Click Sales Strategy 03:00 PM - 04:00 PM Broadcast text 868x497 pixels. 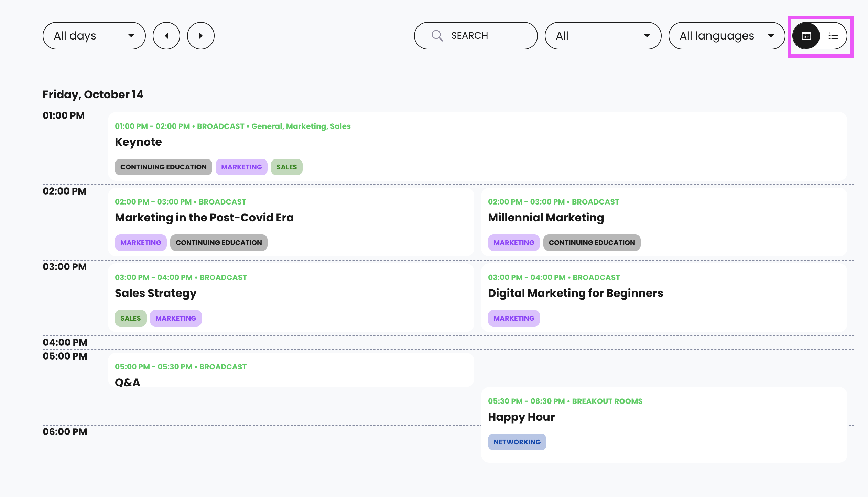click(181, 277)
